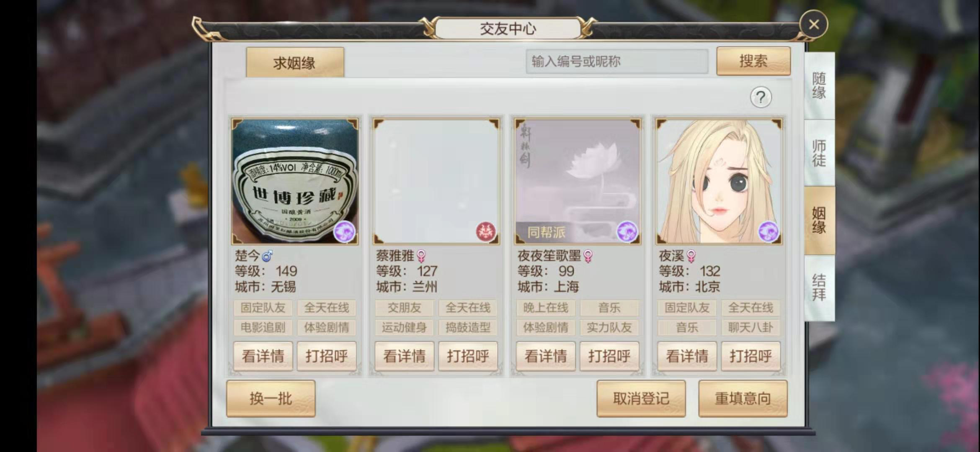The height and width of the screenshot is (452, 980).
Task: Select the 结拜 side tab
Action: tap(819, 288)
